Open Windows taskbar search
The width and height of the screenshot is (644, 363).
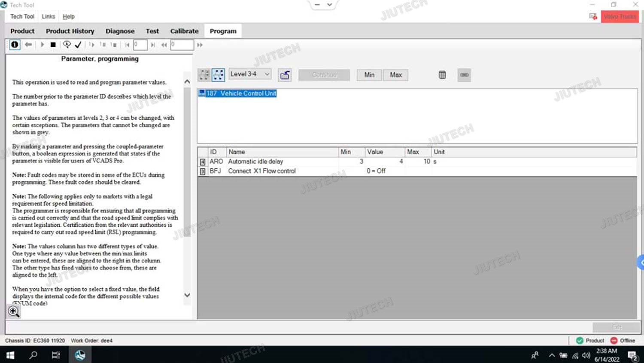pos(33,355)
